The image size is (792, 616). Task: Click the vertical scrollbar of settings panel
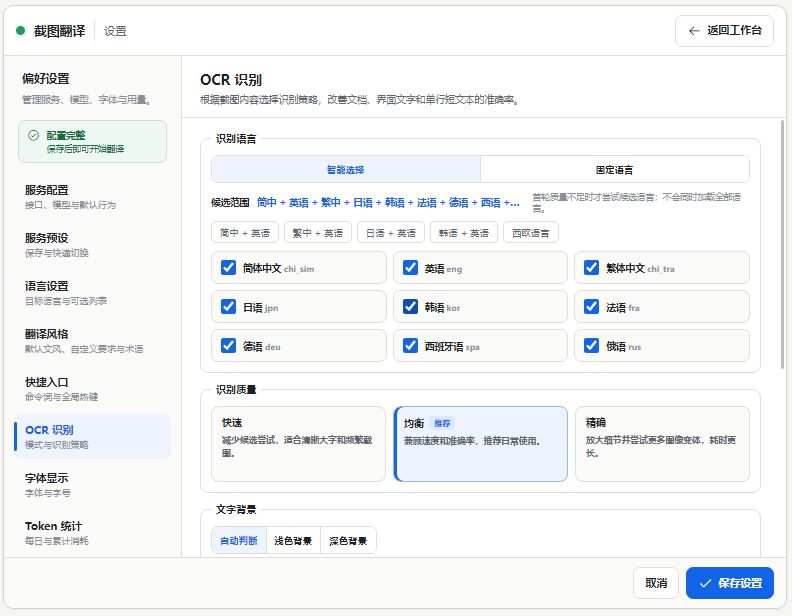coord(782,245)
